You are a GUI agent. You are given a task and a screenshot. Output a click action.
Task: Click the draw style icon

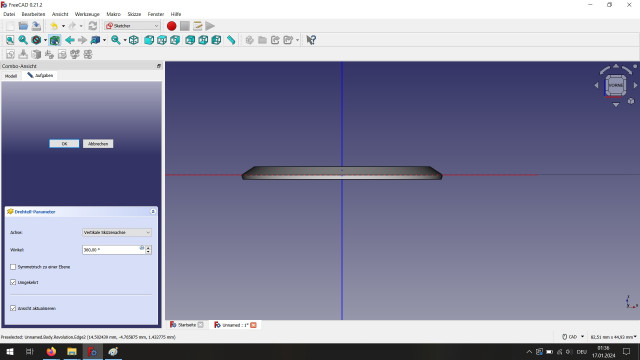36,40
